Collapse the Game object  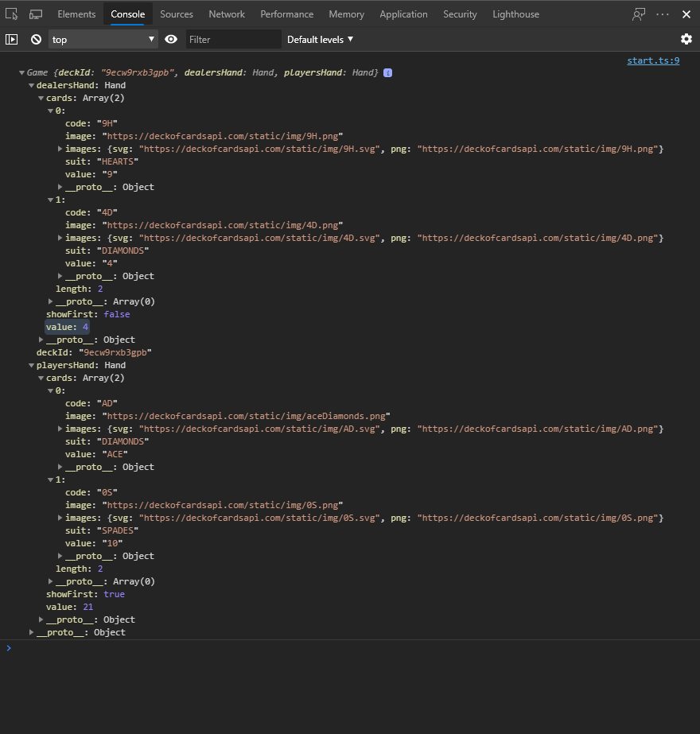tap(21, 72)
